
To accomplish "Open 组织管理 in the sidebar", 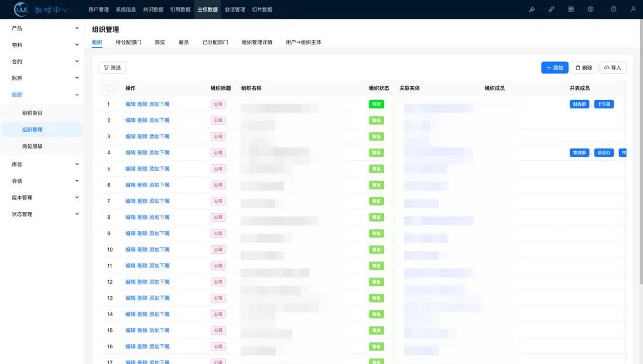I will click(x=43, y=129).
